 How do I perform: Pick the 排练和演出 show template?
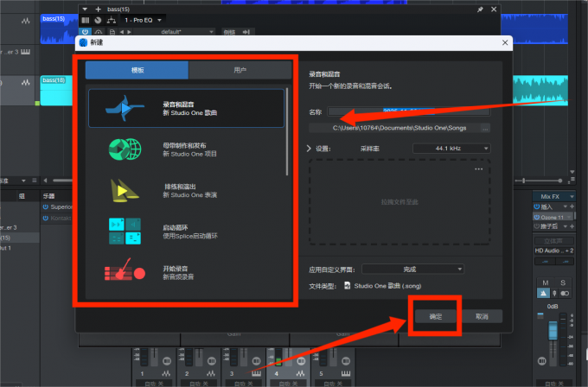[186, 189]
